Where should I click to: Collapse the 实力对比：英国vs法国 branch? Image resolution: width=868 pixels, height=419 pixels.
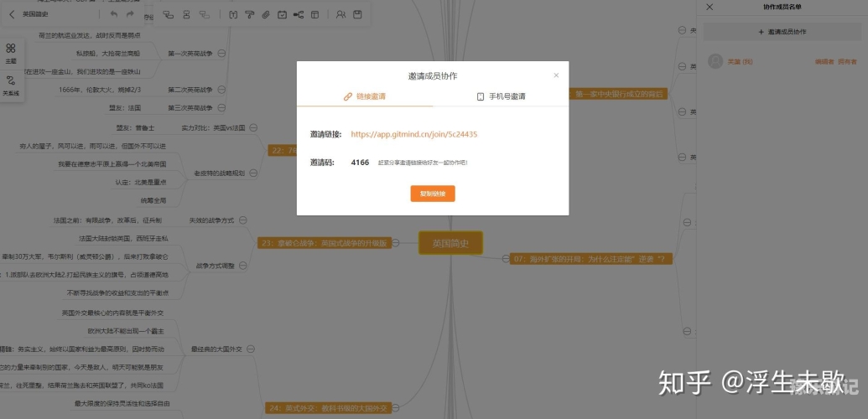click(253, 128)
